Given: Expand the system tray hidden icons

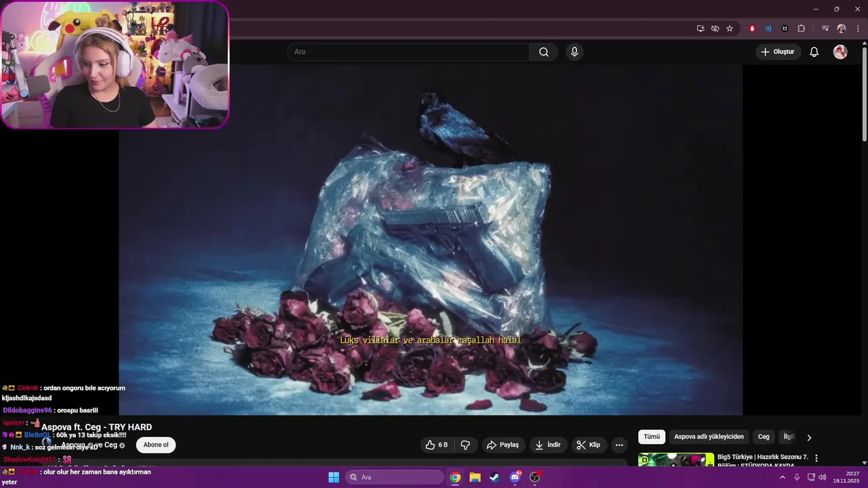Looking at the screenshot, I should pos(782,477).
